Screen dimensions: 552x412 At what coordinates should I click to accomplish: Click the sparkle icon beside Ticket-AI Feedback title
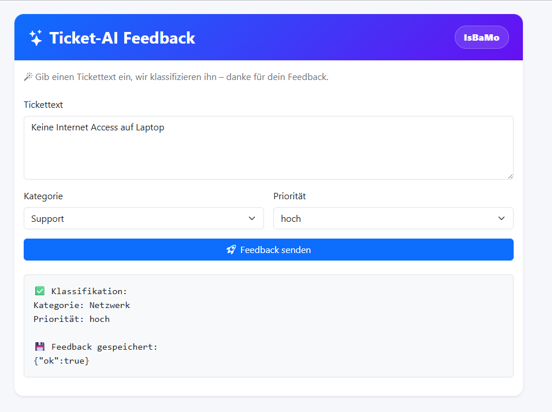(36, 38)
